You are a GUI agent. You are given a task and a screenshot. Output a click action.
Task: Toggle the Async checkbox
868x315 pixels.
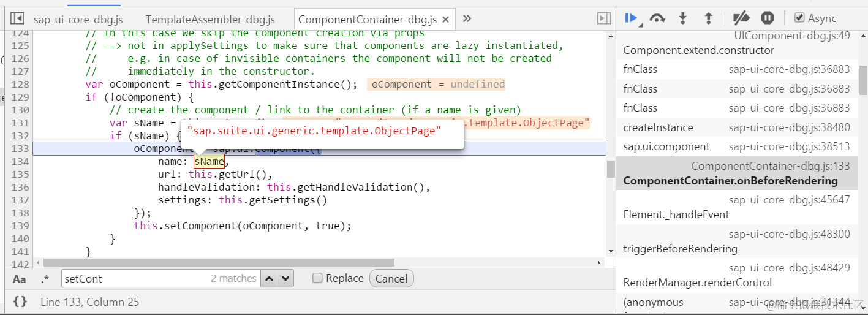799,18
